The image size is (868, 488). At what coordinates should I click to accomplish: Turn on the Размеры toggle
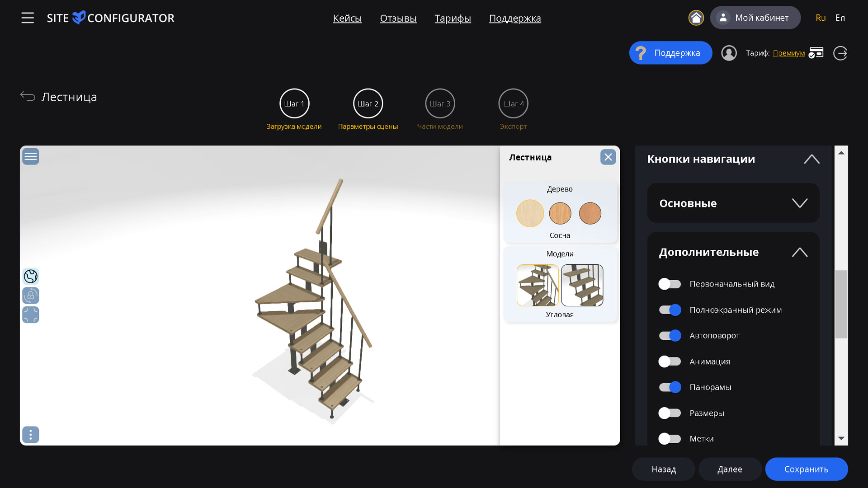[670, 413]
